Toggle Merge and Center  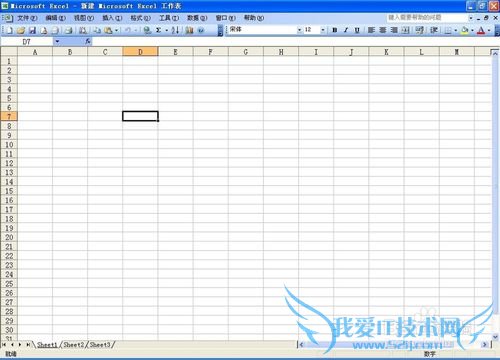tap(405, 30)
